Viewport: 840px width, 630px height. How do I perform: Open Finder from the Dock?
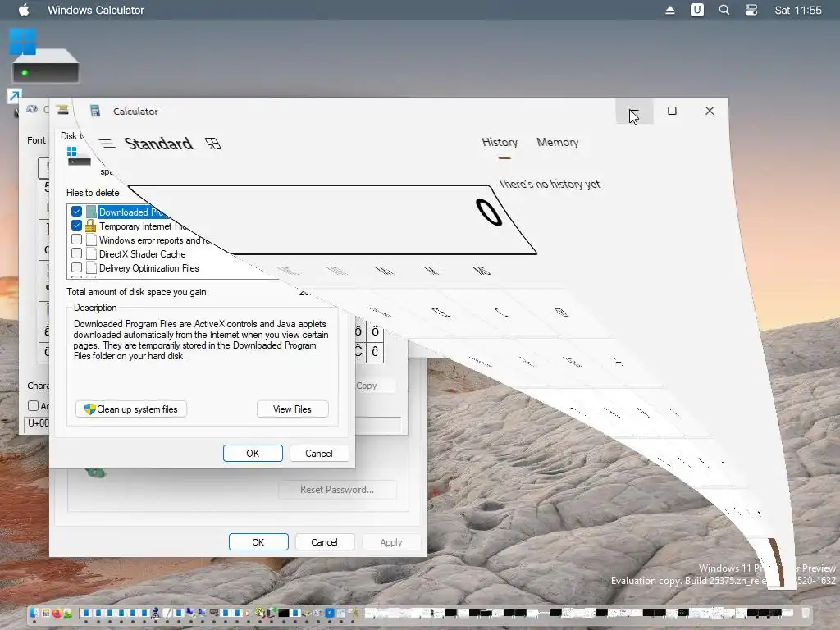(34, 613)
